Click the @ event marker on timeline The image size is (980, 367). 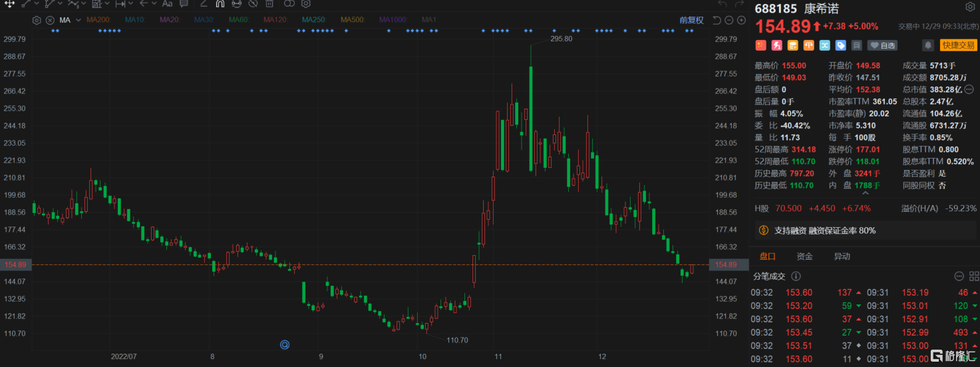[x=284, y=344]
